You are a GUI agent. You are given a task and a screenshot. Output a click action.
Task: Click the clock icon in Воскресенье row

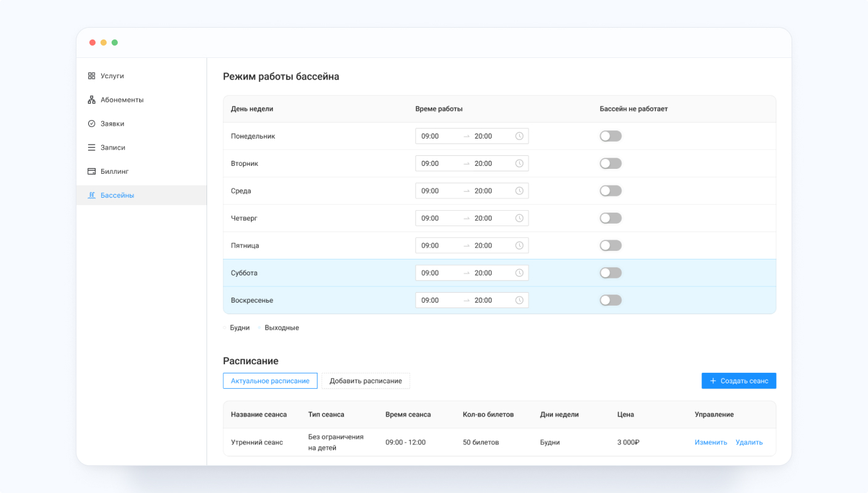(519, 300)
